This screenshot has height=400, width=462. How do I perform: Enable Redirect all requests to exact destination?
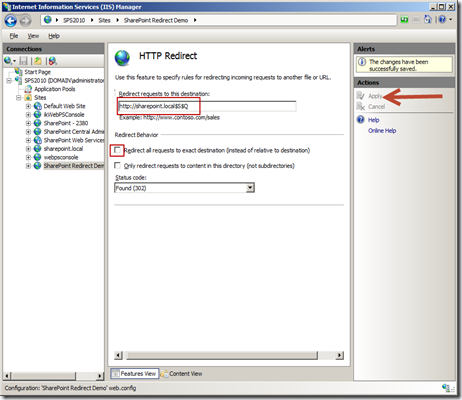(x=117, y=150)
